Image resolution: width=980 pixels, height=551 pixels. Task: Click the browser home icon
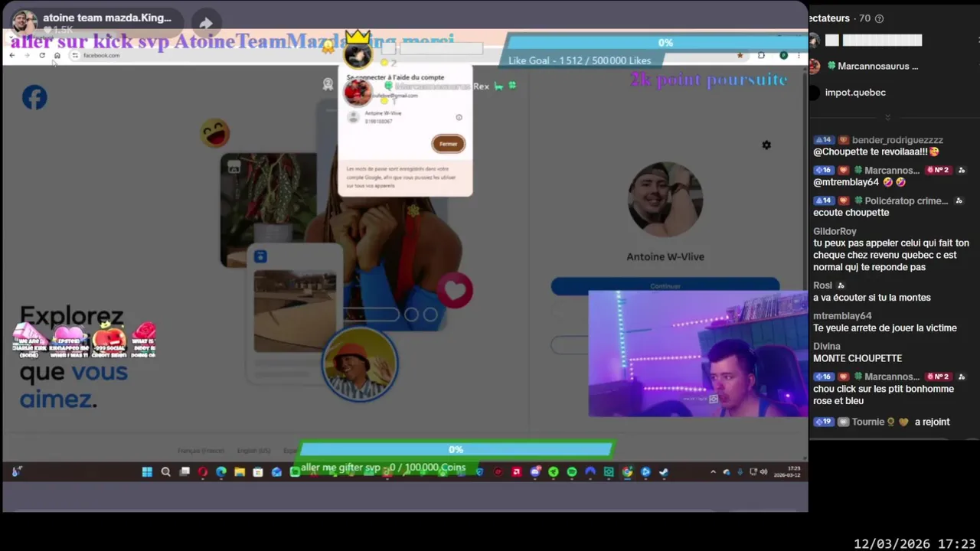click(57, 55)
